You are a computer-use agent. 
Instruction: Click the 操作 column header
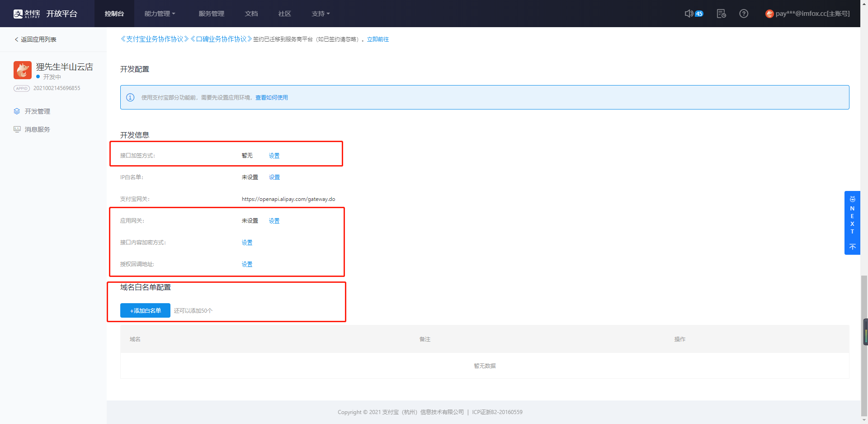click(x=680, y=339)
